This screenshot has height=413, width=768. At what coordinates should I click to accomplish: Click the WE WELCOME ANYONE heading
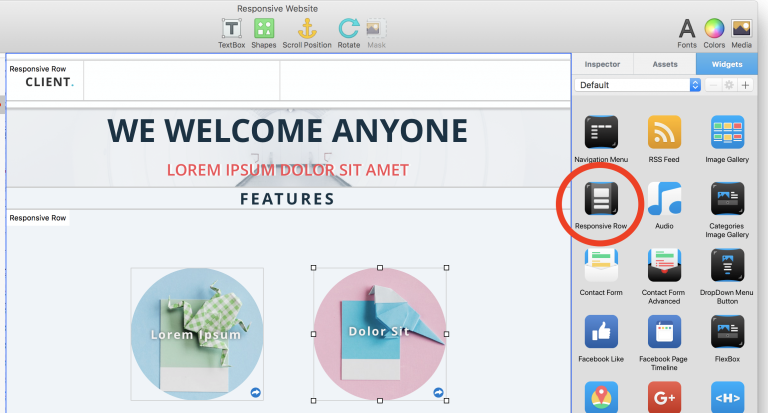pos(288,131)
